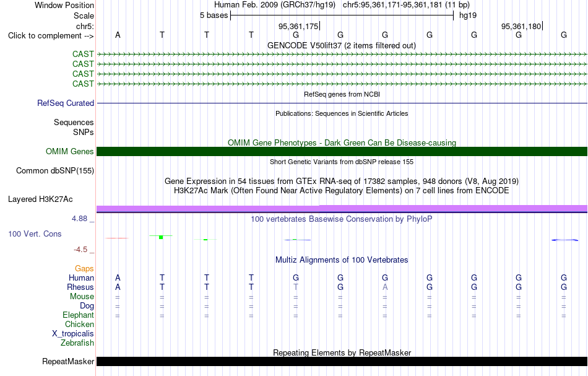Click 'Repeating Elements by RepeatMasker' title
This screenshot has height=376, width=588.
click(342, 353)
